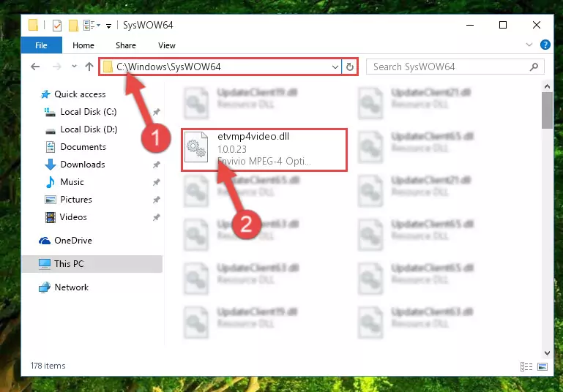The height and width of the screenshot is (392, 563).
Task: Click the magnifier search icon
Action: pyautogui.click(x=534, y=67)
